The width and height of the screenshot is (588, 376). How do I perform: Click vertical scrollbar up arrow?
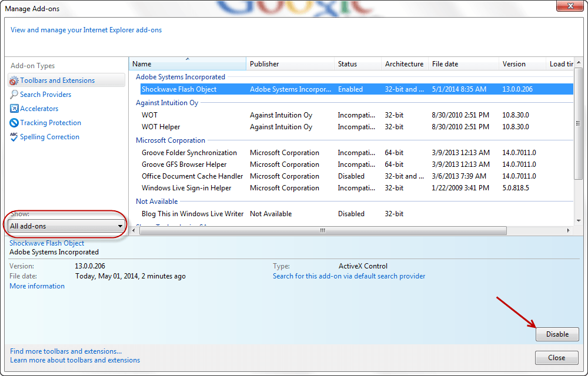pyautogui.click(x=579, y=62)
